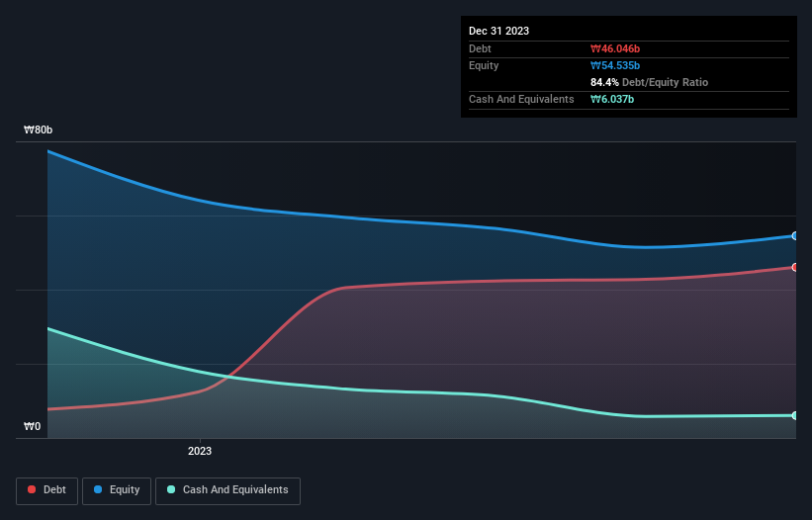Click Cash And Equivalents label in tooltip

[x=521, y=99]
